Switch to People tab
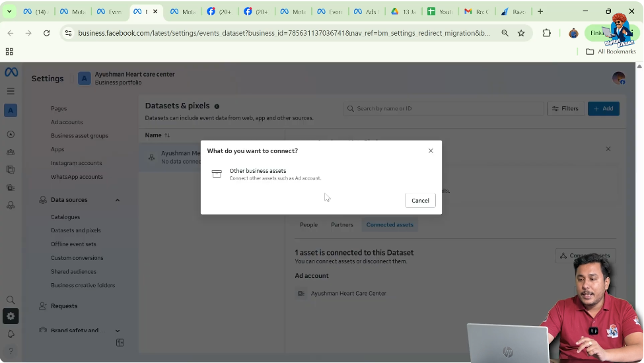The image size is (644, 363). (308, 225)
